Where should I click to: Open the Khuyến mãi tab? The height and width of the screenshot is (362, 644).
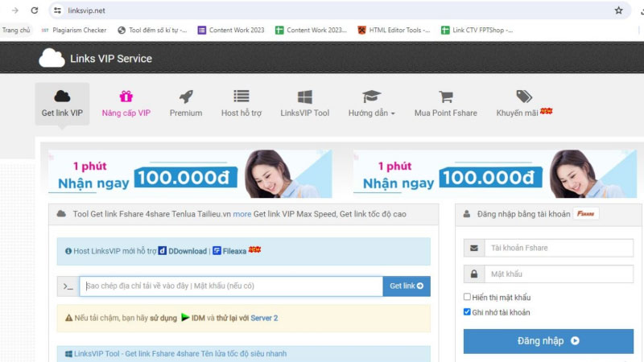[524, 104]
